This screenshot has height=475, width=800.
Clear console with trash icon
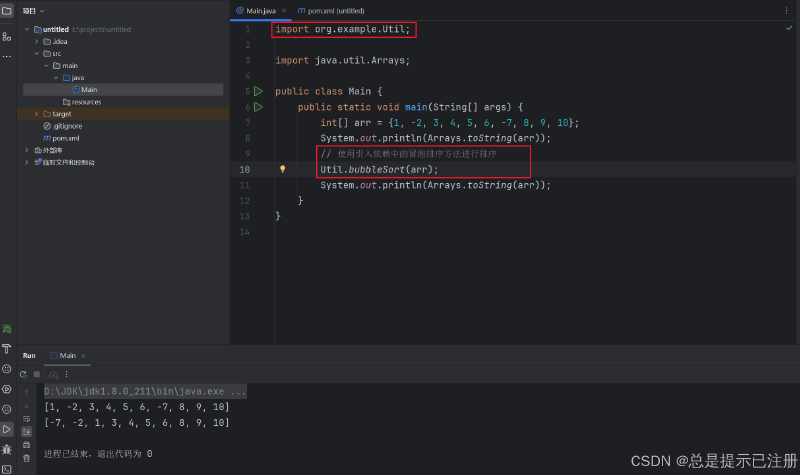point(27,458)
